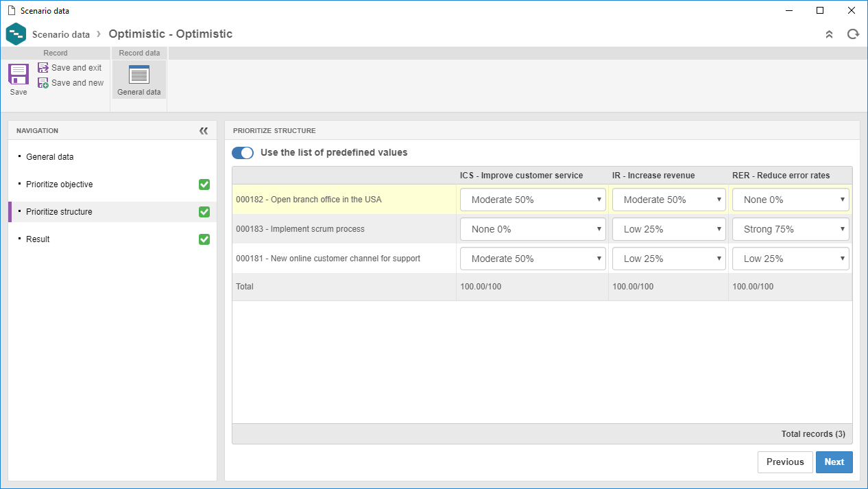Image resolution: width=868 pixels, height=489 pixels.
Task: Collapse the Navigation panel with double chevron
Action: click(204, 130)
